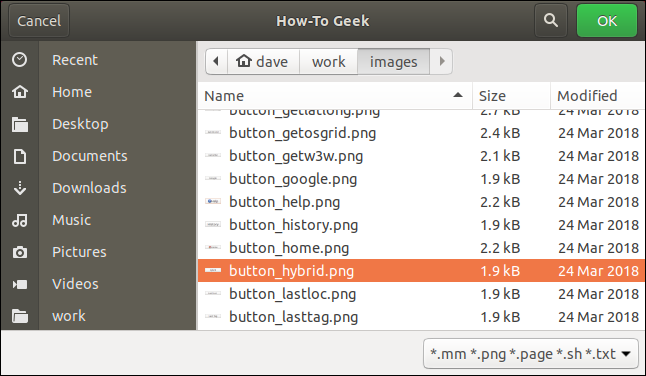Click the Documents page icon
646x376 pixels.
point(19,156)
